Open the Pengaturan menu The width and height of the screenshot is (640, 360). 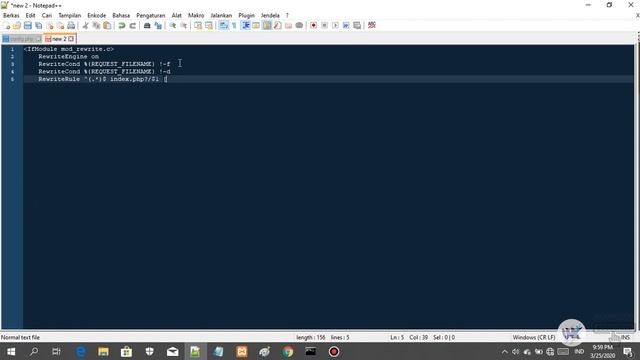[151, 16]
